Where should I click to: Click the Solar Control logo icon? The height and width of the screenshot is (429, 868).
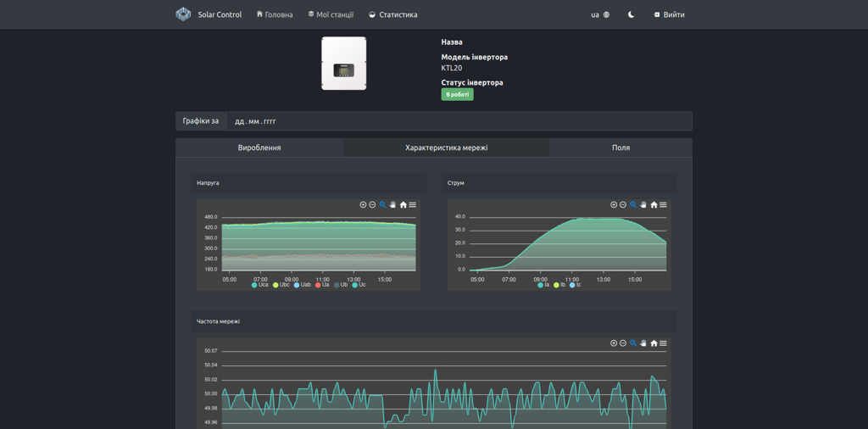point(183,14)
